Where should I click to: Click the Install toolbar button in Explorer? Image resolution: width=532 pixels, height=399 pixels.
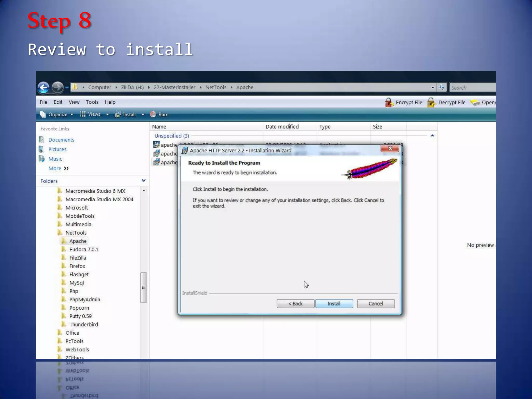pos(125,115)
